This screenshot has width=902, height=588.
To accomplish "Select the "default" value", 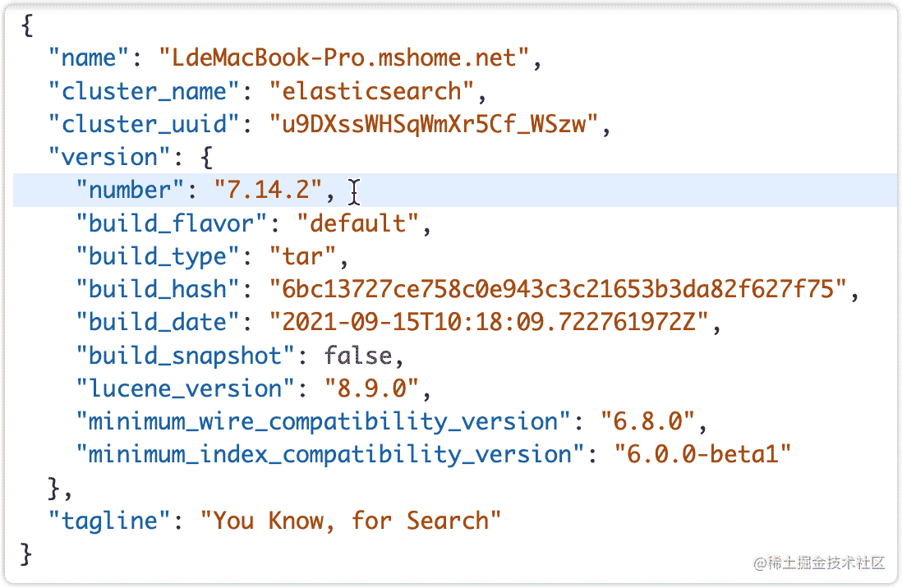I will pos(358,223).
